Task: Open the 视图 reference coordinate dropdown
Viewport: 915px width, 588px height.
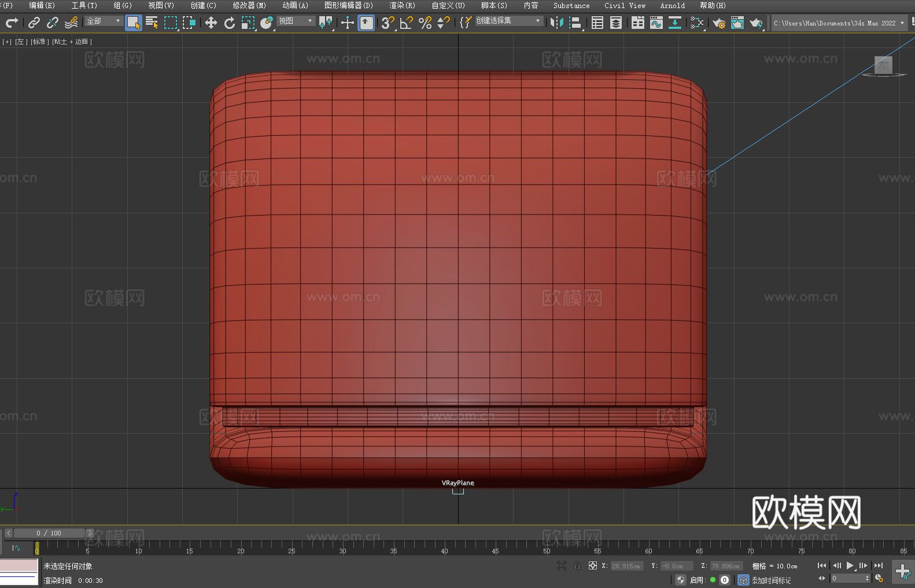Action: (x=295, y=21)
